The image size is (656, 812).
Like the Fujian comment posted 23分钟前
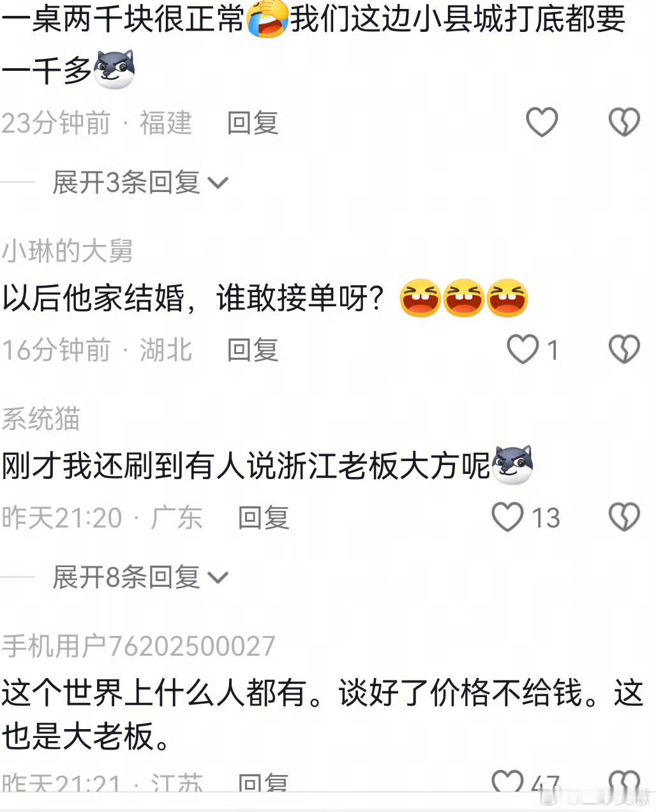tap(542, 122)
